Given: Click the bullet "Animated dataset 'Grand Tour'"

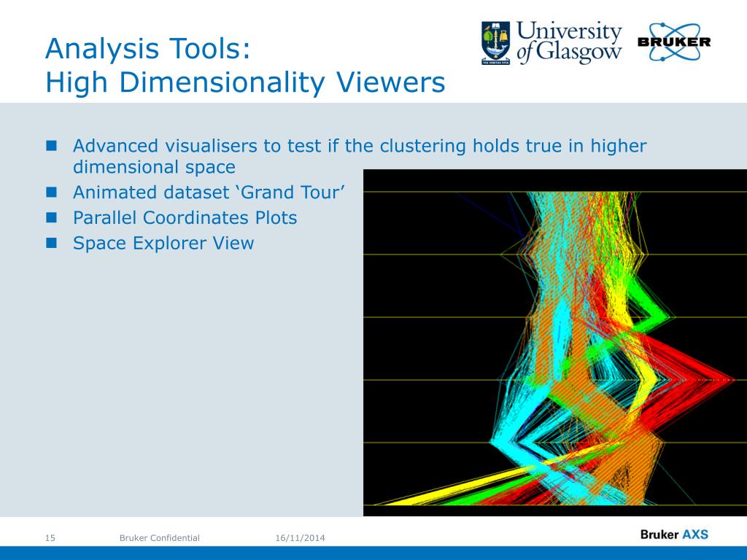Looking at the screenshot, I should point(209,192).
